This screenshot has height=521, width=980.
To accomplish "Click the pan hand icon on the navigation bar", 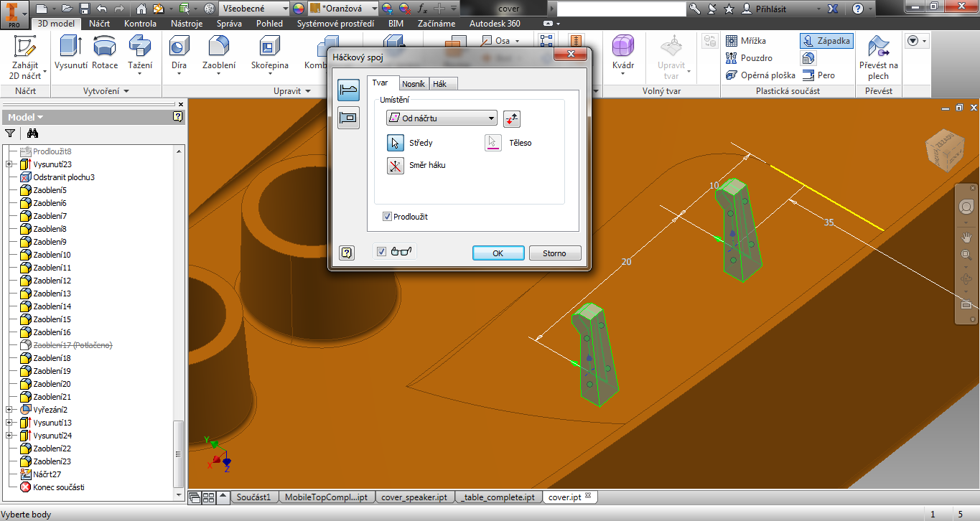I will pyautogui.click(x=966, y=238).
